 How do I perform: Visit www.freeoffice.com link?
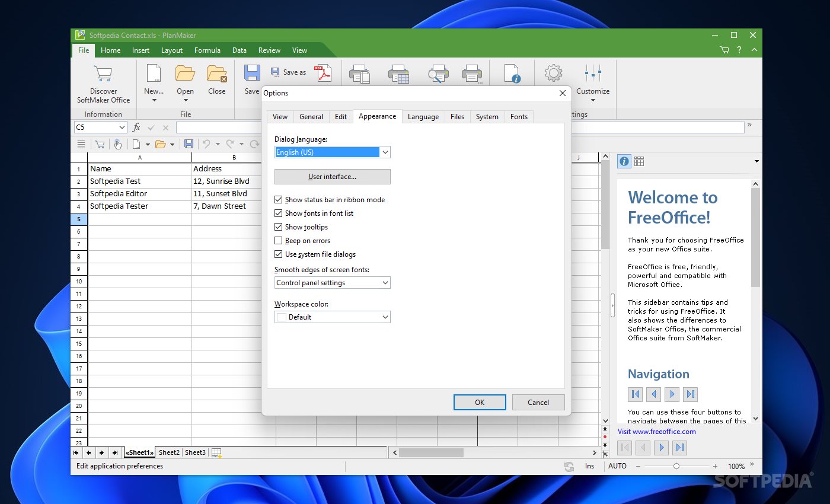657,432
